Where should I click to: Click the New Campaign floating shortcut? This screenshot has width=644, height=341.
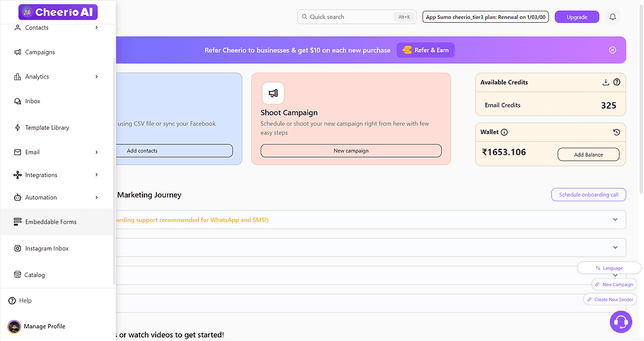(x=614, y=284)
